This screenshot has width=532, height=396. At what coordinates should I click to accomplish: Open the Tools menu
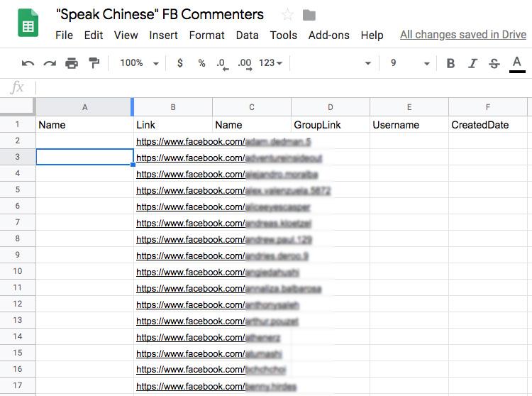(x=283, y=35)
